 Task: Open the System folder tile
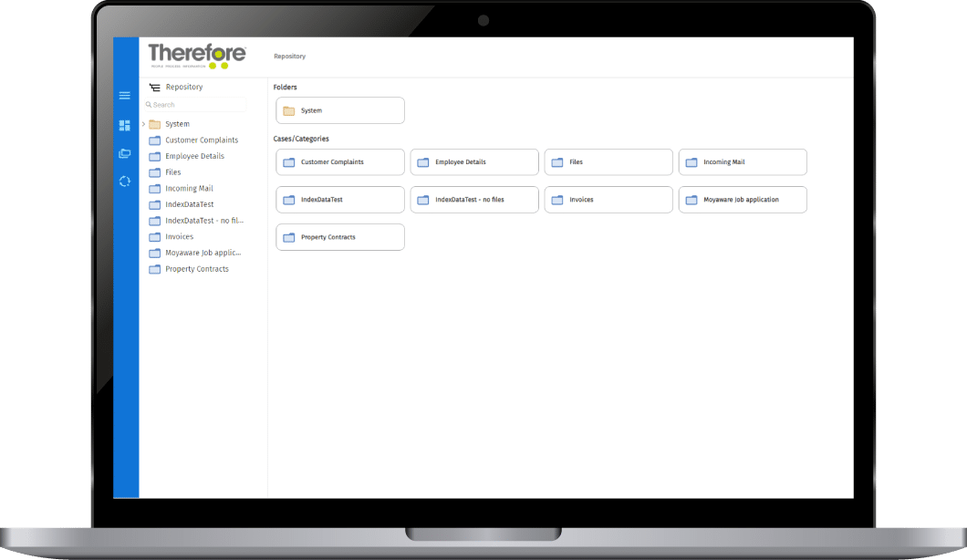point(339,110)
